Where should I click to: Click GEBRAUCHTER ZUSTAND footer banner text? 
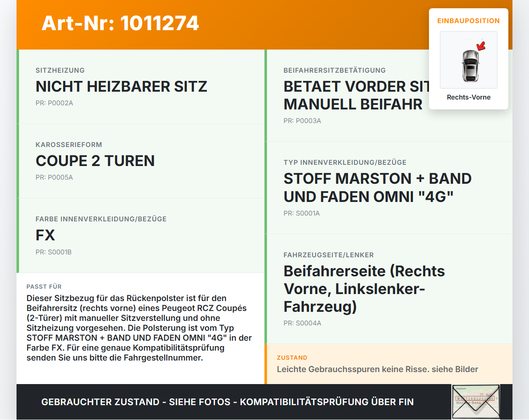click(x=227, y=402)
